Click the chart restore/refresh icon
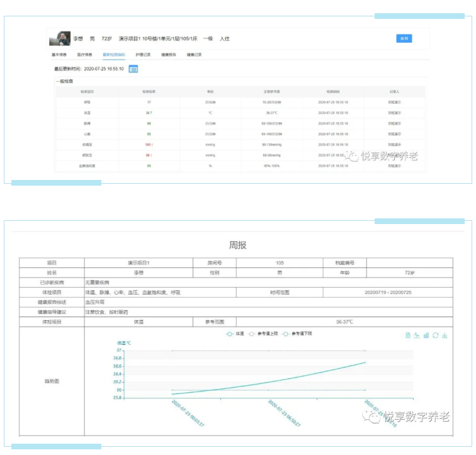This screenshot has height=455, width=476. pos(435,335)
